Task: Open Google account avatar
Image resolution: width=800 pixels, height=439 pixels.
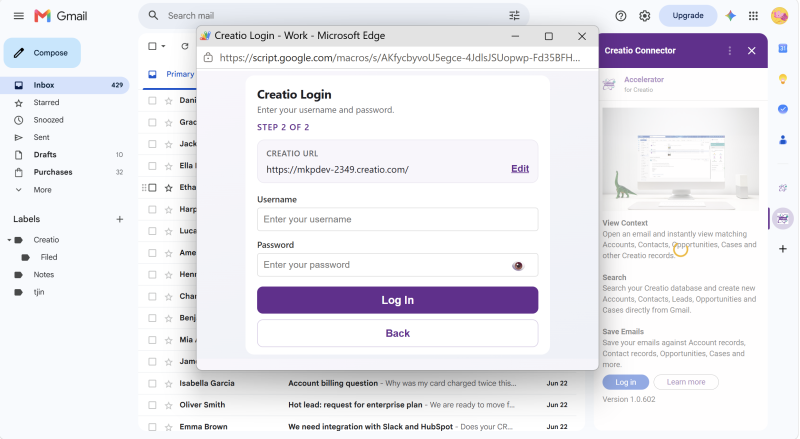Action: [779, 16]
